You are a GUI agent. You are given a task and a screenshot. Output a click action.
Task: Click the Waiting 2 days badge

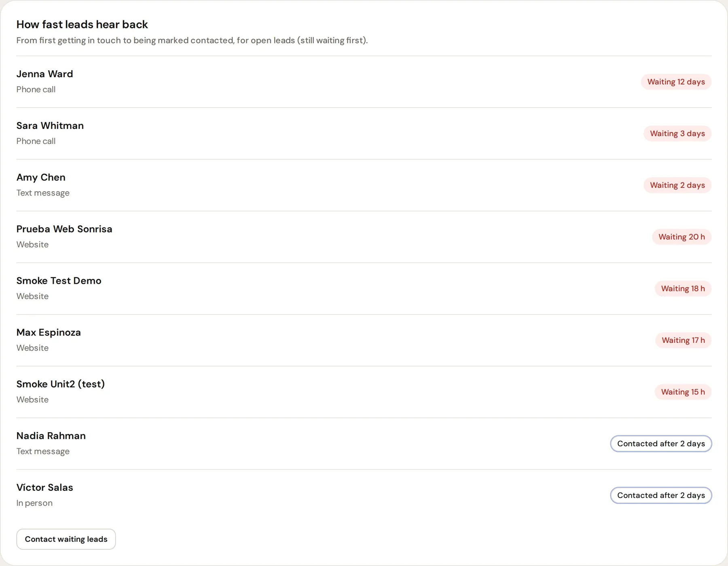coord(677,185)
